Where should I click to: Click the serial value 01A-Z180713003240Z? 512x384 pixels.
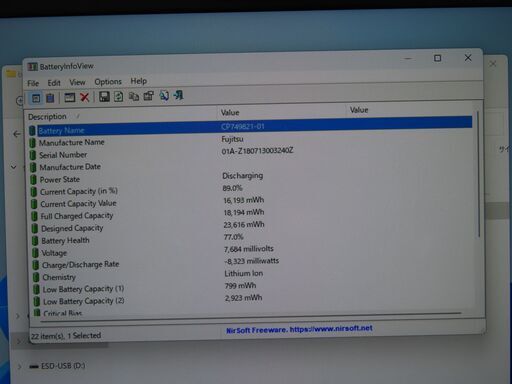(x=257, y=151)
